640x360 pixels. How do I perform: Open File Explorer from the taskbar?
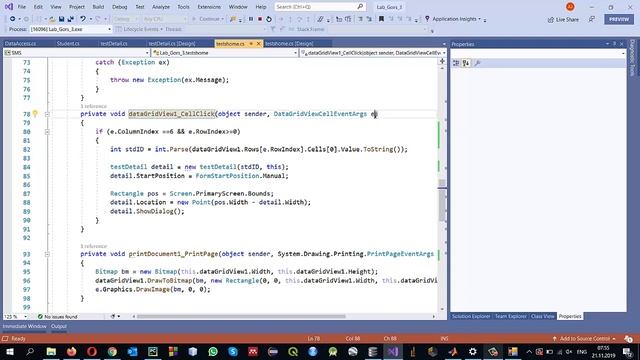[51, 351]
